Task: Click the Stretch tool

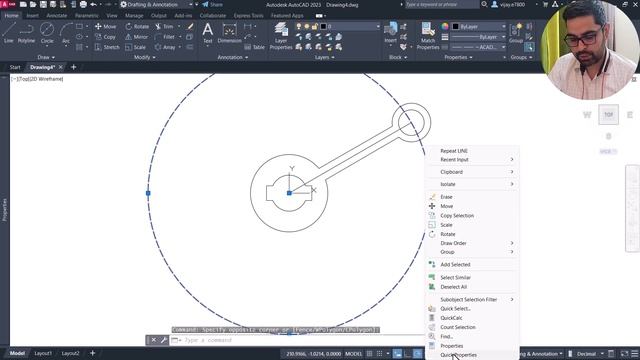Action: point(107,47)
